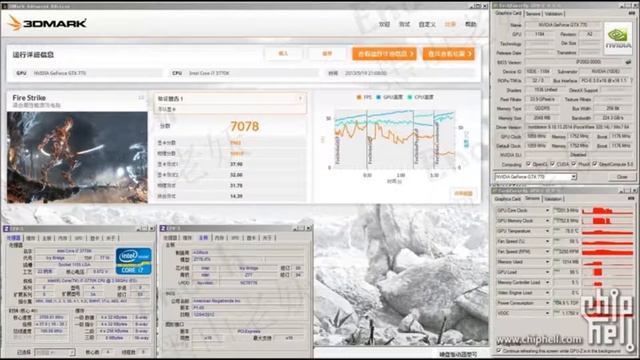Click the first orange button in 3DMark header
Image resolution: width=640 pixels, height=360 pixels.
(x=384, y=53)
